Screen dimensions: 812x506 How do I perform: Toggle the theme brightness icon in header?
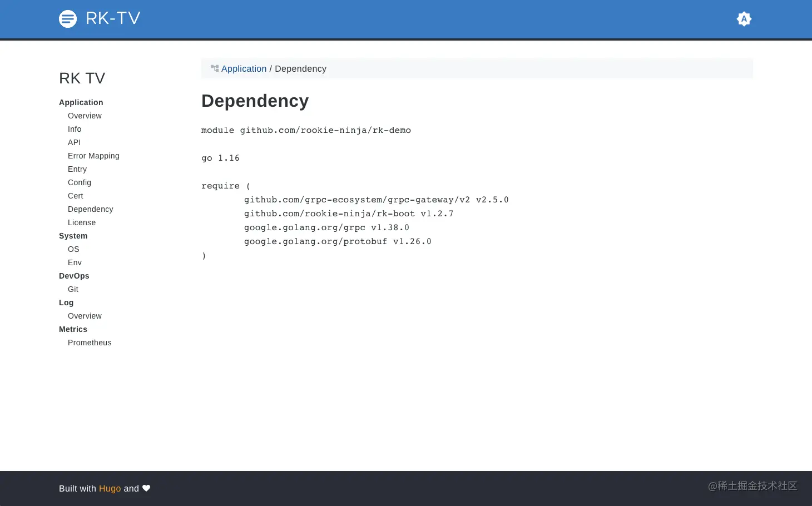tap(744, 19)
